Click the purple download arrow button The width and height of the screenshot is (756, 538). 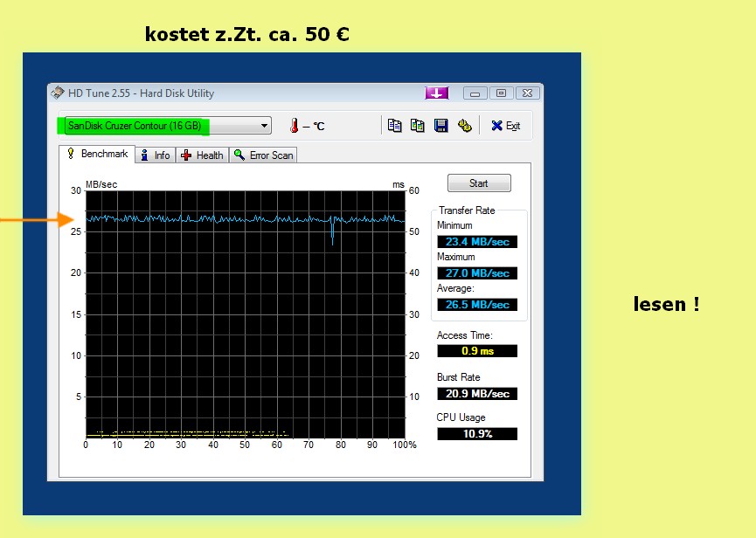click(437, 93)
